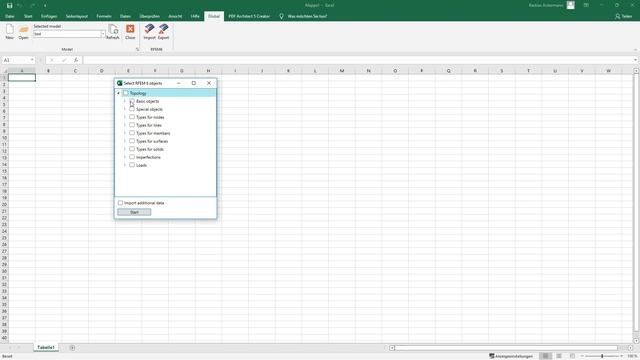Click the Save icon in title bar
This screenshot has height=360, width=640.
(x=9, y=5)
